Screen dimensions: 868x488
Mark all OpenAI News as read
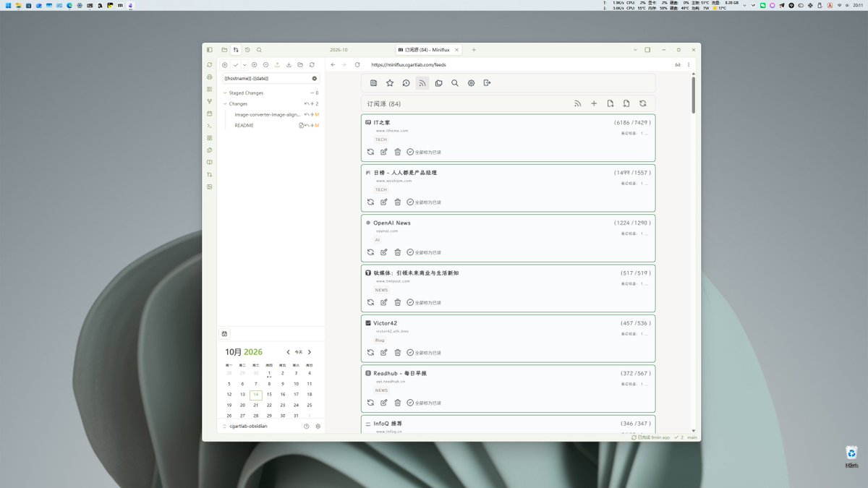tap(424, 252)
